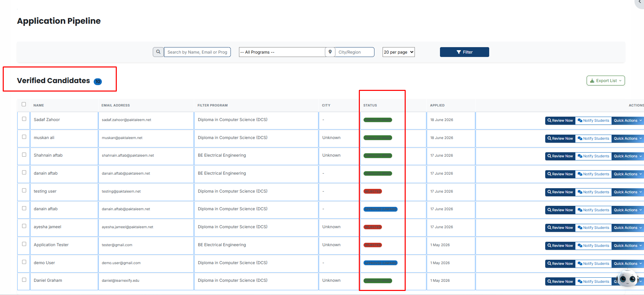The width and height of the screenshot is (644, 295).
Task: Click BE Electrical Engineering for Shahnain aftab
Action: (222, 155)
